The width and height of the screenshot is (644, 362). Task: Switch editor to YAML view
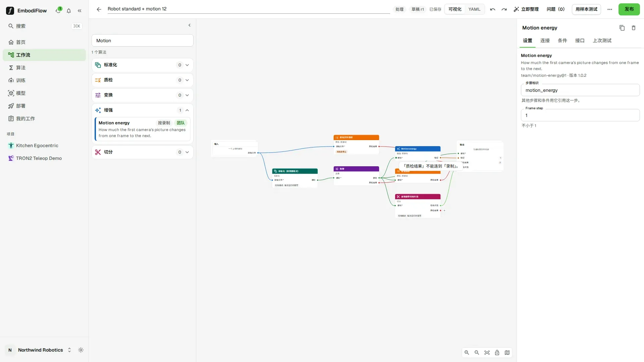click(x=474, y=9)
